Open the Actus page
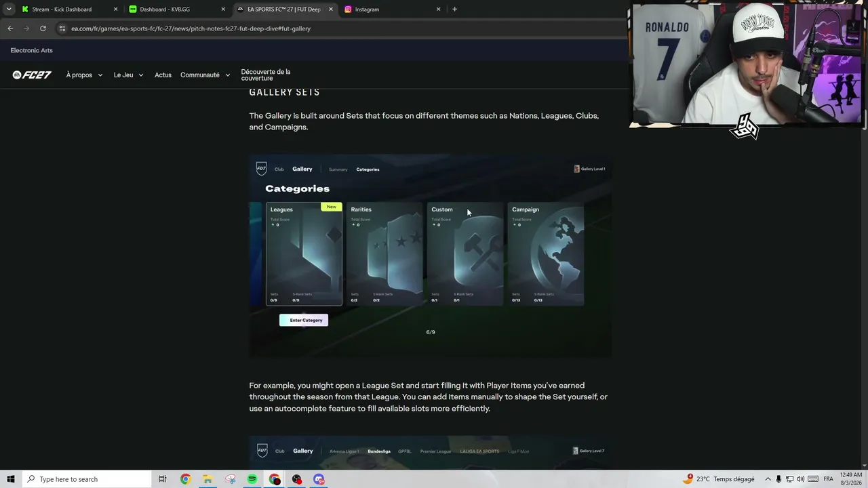 pyautogui.click(x=163, y=75)
